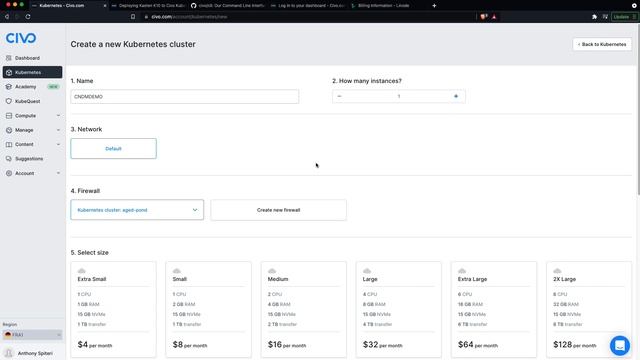Click the Medium cloud icon
The image size is (640, 360).
[272, 271]
